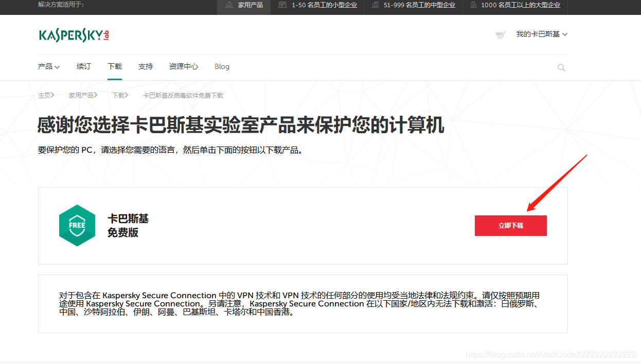641x364 pixels.
Task: Expand the 产品 menu dropdown
Action: point(49,66)
